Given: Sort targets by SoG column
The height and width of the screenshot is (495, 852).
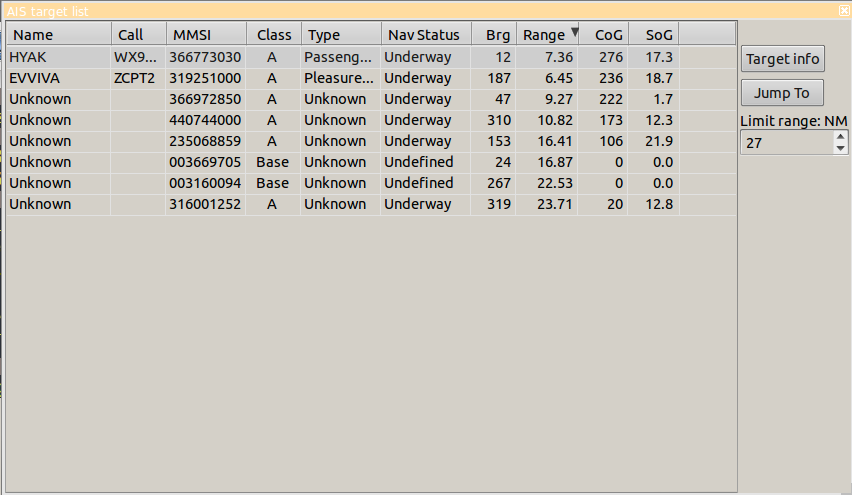Looking at the screenshot, I should click(x=658, y=35).
